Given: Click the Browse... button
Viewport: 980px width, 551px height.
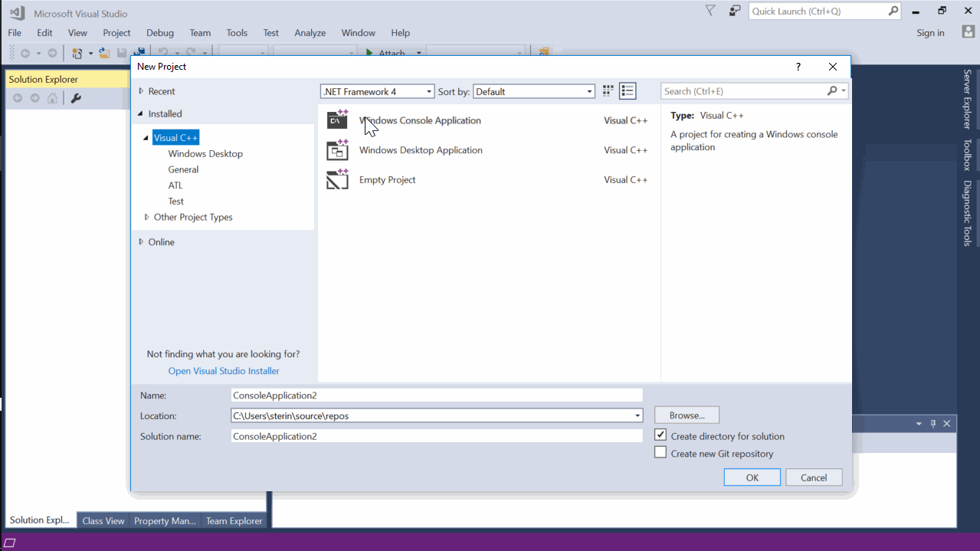Looking at the screenshot, I should pos(687,415).
